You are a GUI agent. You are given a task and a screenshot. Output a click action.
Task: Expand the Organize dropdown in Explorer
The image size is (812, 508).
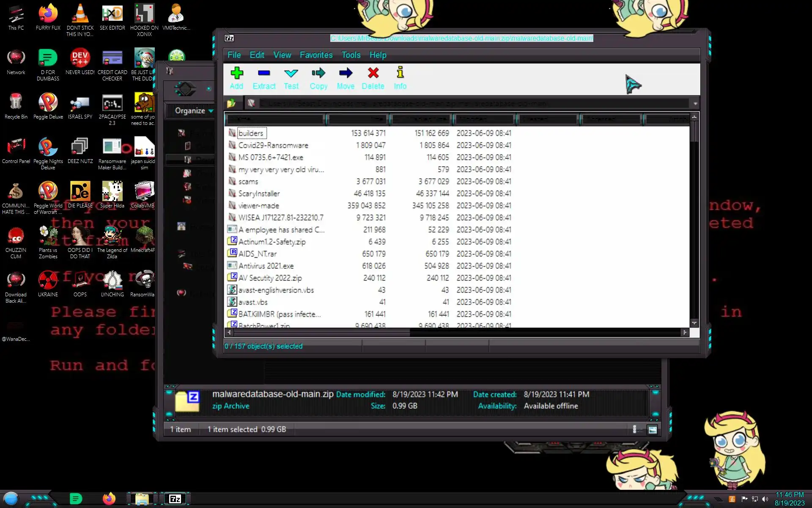(194, 111)
